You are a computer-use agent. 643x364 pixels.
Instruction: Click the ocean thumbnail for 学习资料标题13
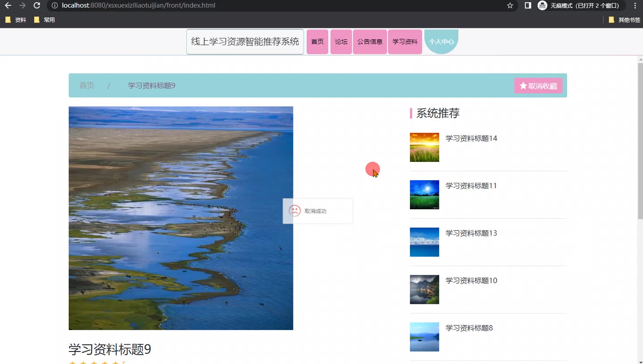coord(424,242)
